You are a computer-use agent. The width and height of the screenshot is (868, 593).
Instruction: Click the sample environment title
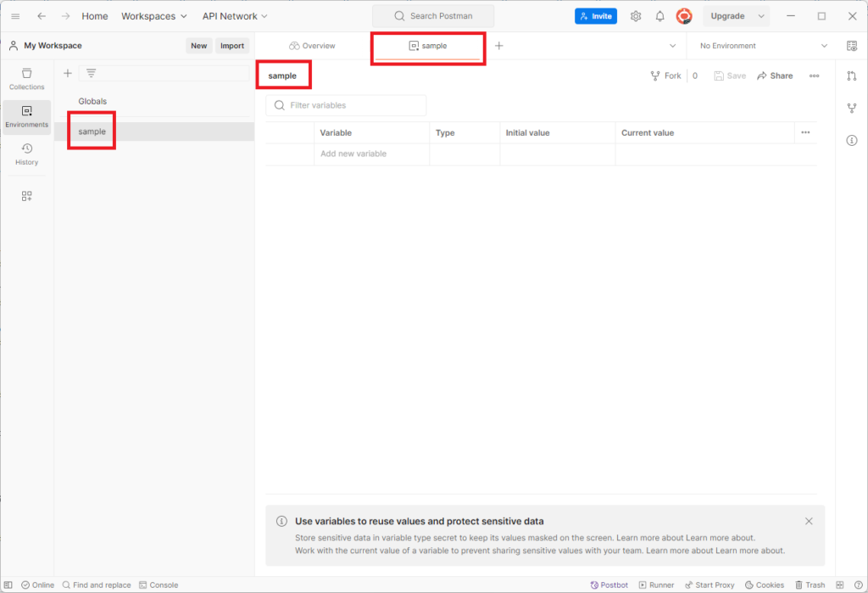coord(282,76)
